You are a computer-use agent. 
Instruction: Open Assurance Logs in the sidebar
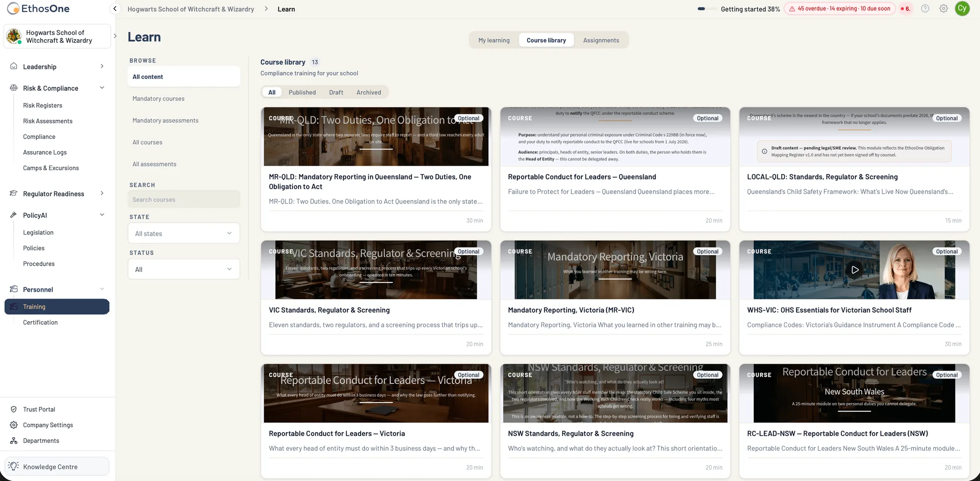pyautogui.click(x=45, y=152)
